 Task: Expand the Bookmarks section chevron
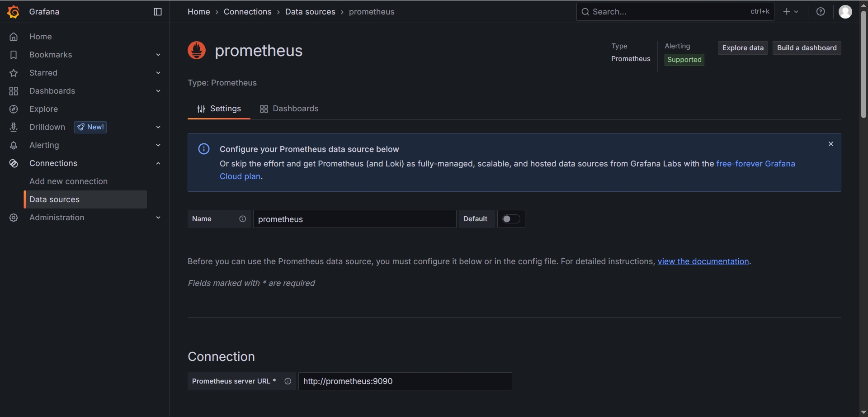click(x=158, y=55)
